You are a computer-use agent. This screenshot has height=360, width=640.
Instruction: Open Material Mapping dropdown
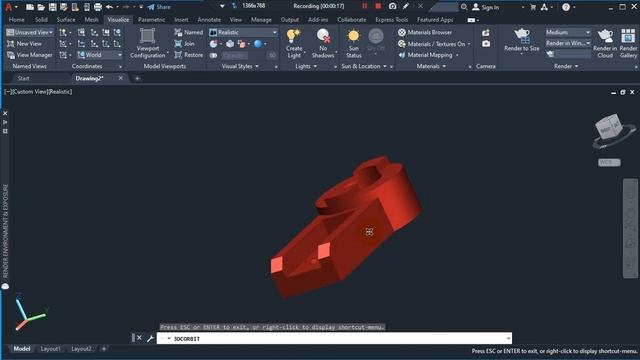tap(428, 55)
